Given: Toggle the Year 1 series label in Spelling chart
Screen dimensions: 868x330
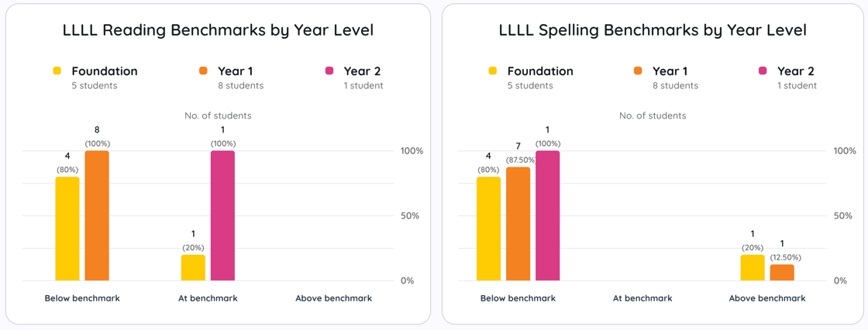Looking at the screenshot, I should click(x=670, y=71).
